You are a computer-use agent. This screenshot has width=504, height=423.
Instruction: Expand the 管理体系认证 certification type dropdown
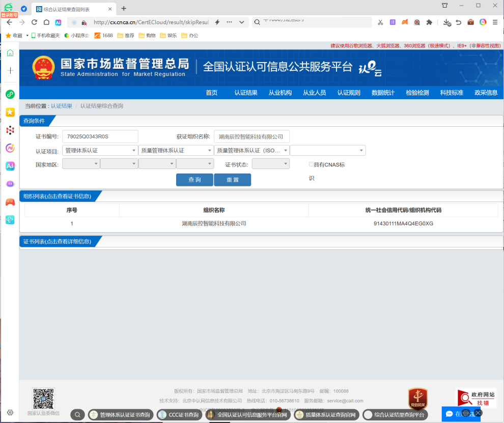[x=100, y=150]
